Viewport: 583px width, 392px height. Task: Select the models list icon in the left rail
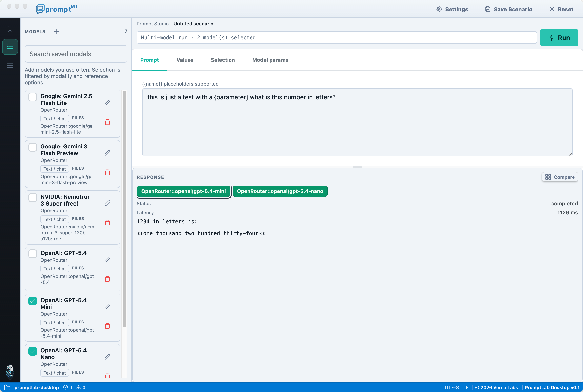(10, 47)
